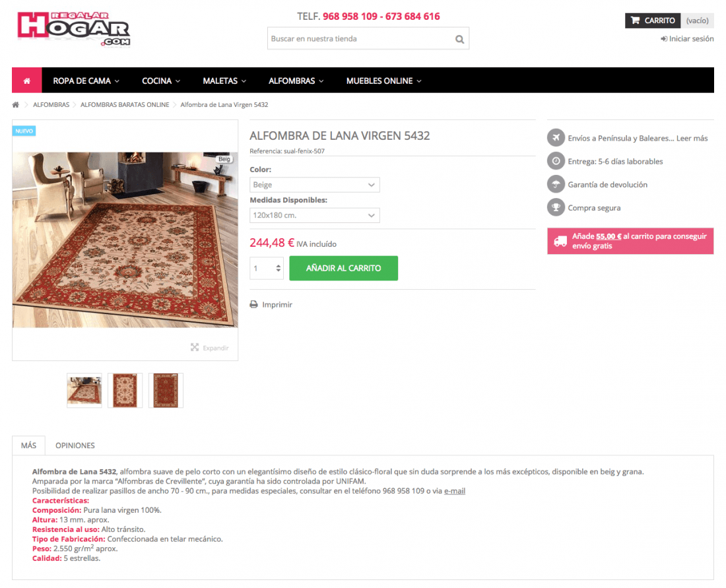Open the ROPA DE CAMA menu
The image size is (726, 588).
86,81
